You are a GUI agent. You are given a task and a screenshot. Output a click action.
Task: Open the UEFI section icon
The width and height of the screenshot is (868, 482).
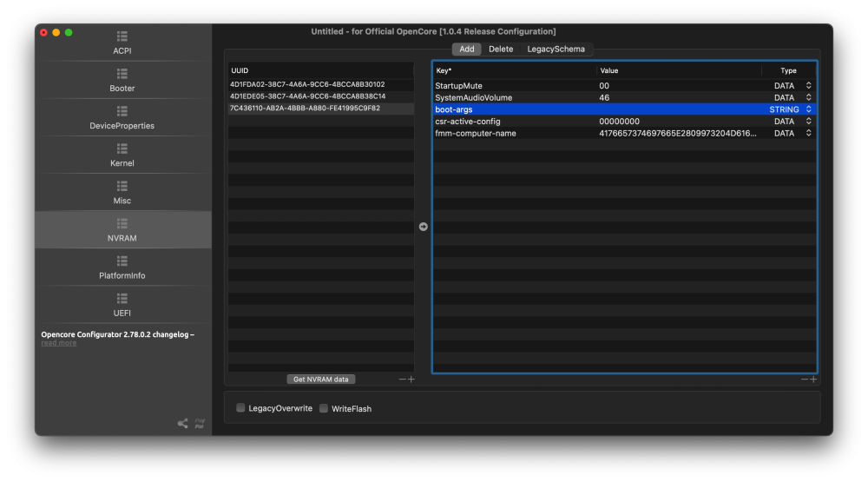122,299
